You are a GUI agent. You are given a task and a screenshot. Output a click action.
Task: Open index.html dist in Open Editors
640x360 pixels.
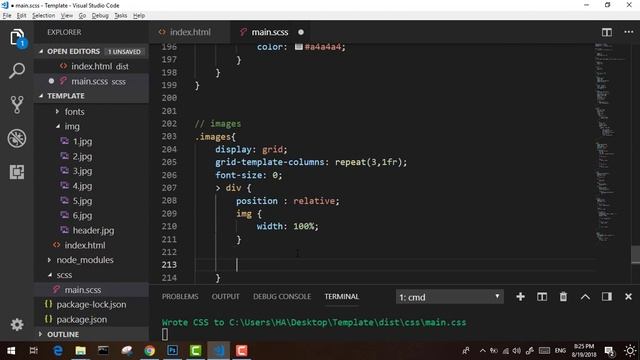pyautogui.click(x=91, y=66)
